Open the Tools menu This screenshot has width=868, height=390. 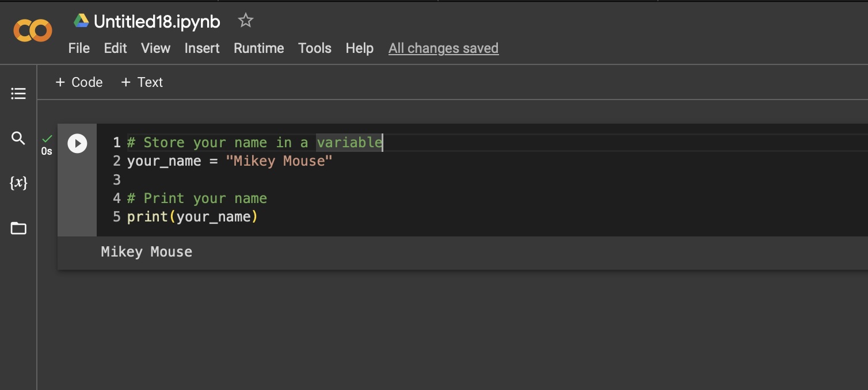[314, 48]
